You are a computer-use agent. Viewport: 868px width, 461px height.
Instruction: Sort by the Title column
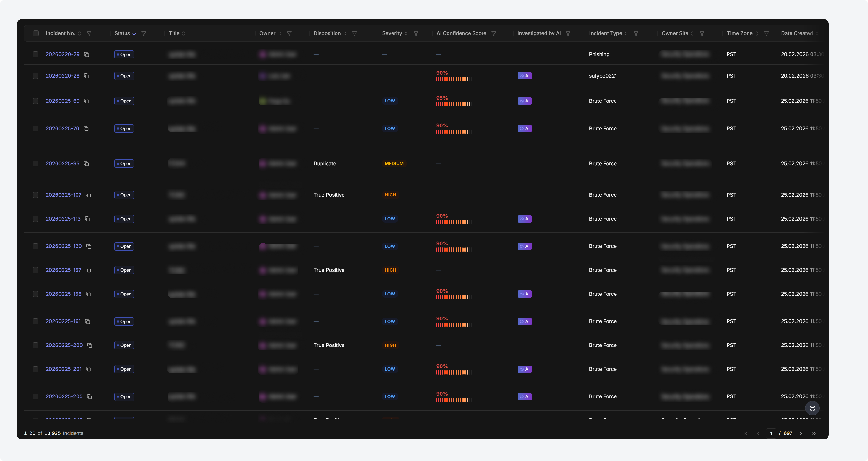(184, 33)
